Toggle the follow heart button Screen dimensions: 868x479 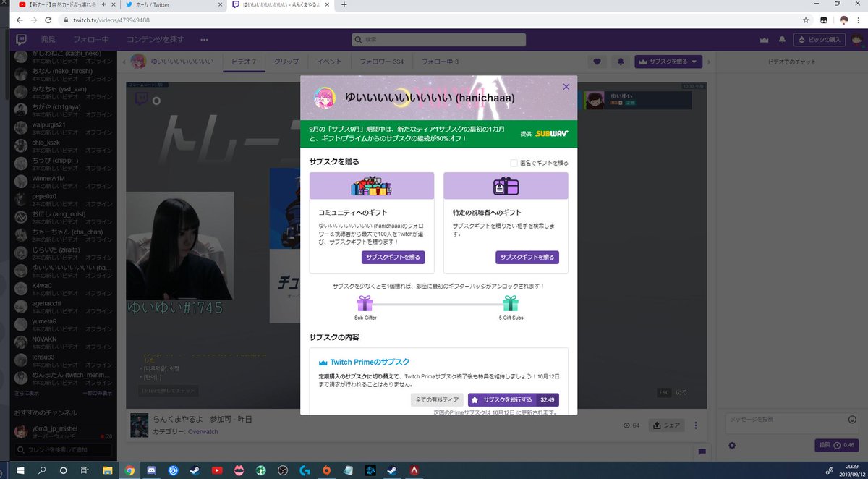pyautogui.click(x=597, y=62)
